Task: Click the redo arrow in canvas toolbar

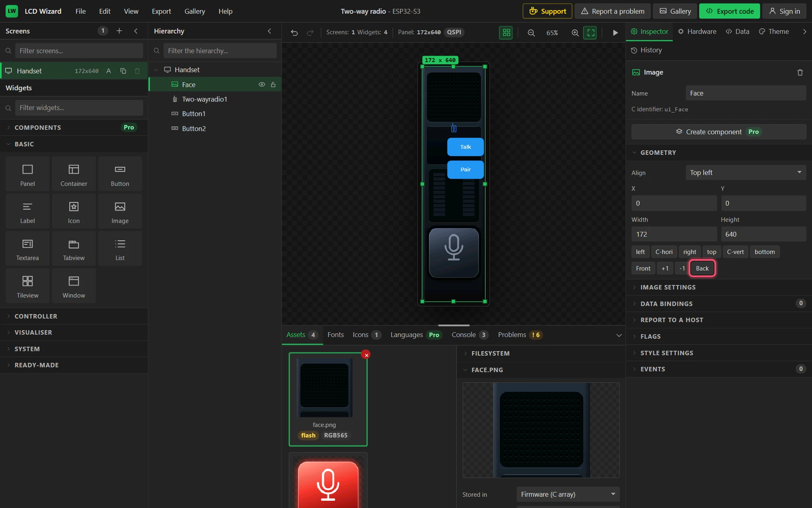Action: pos(310,33)
